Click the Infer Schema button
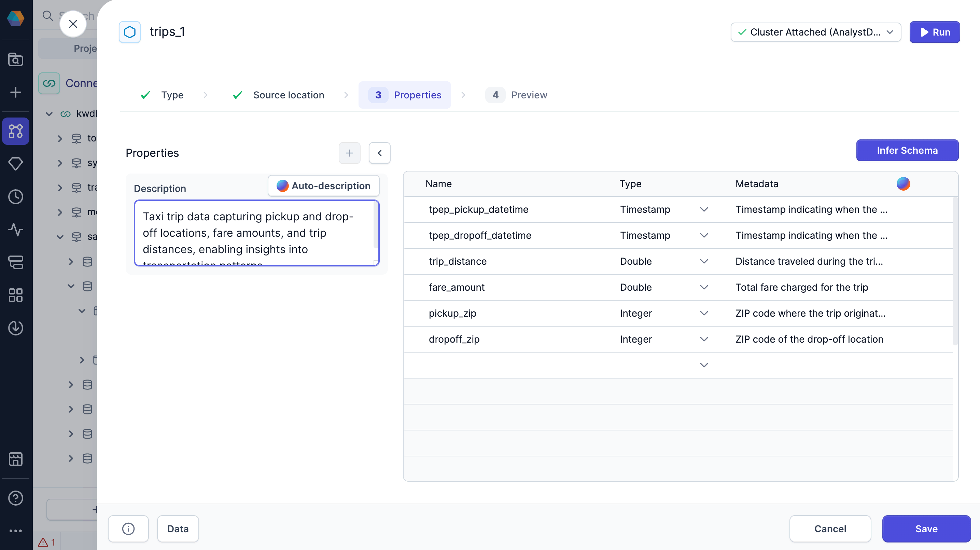980x550 pixels. point(907,150)
